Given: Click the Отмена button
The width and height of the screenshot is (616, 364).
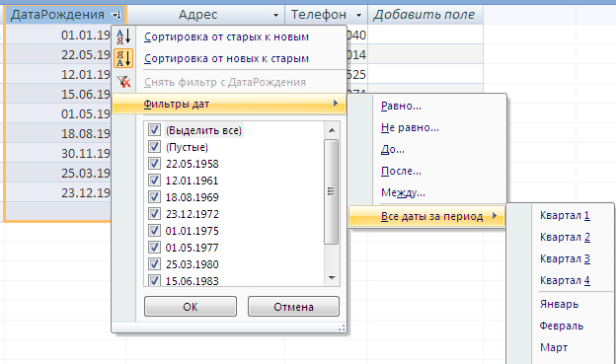Looking at the screenshot, I should 293,306.
